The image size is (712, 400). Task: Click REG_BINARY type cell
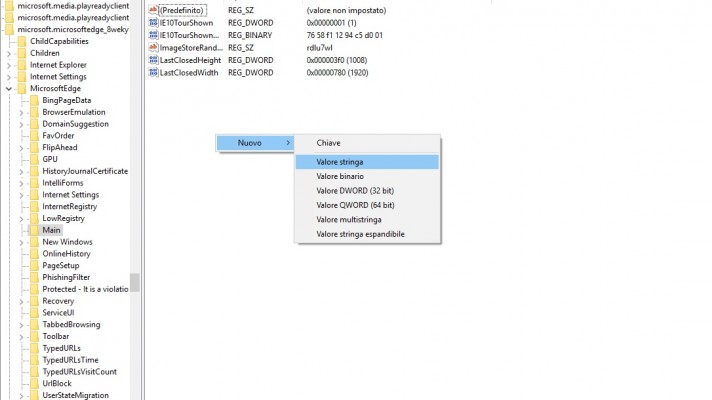click(250, 35)
